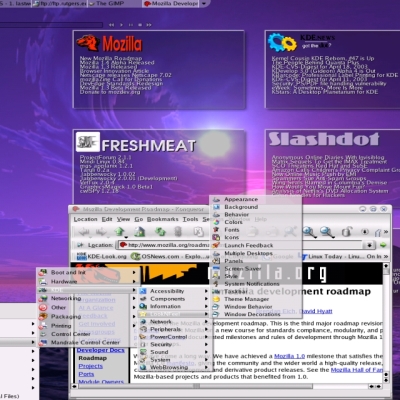Choose Fonts in LookNFeel submenu

point(256,230)
